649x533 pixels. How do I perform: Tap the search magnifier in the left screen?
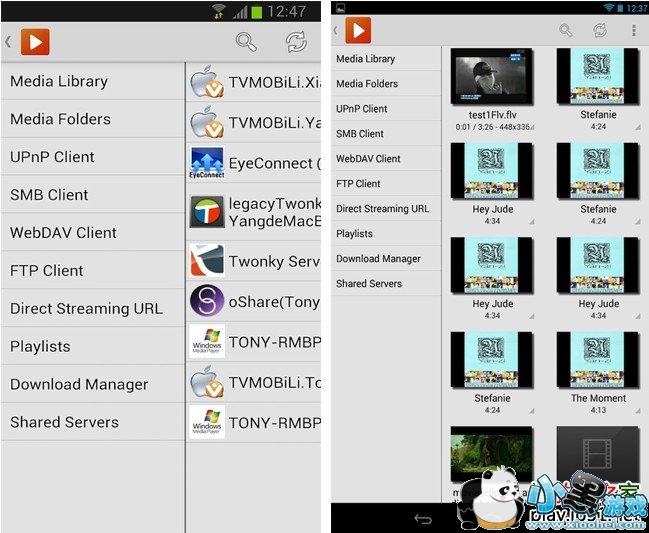click(246, 42)
